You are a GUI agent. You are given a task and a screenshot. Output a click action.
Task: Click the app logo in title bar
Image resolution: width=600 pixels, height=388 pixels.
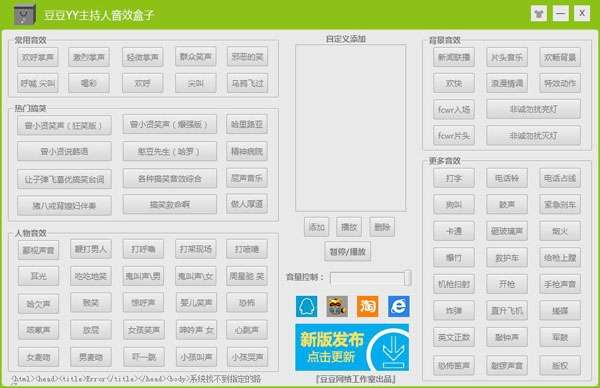24,14
